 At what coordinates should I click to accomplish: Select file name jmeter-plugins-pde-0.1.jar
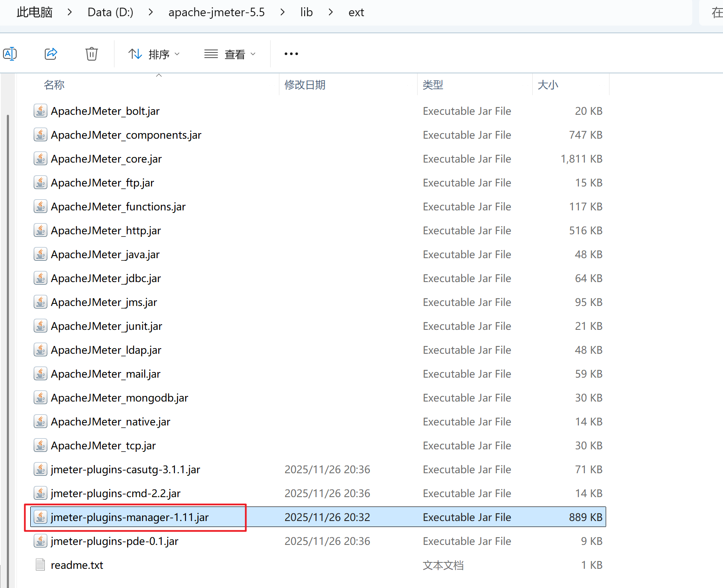point(114,541)
